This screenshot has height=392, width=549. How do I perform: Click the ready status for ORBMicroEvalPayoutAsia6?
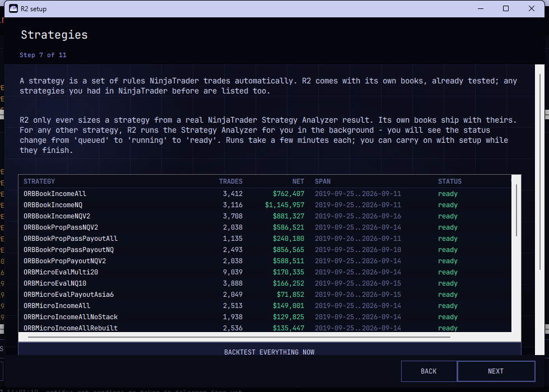click(448, 295)
